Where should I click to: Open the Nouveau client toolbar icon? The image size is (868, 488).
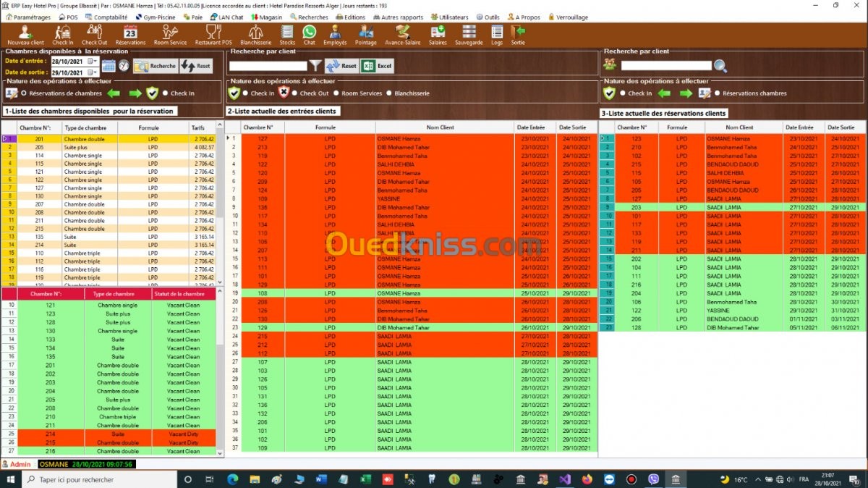tap(25, 34)
